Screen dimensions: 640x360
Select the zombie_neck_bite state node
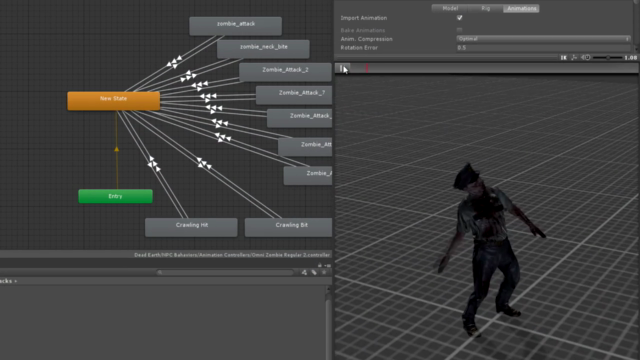(x=263, y=49)
